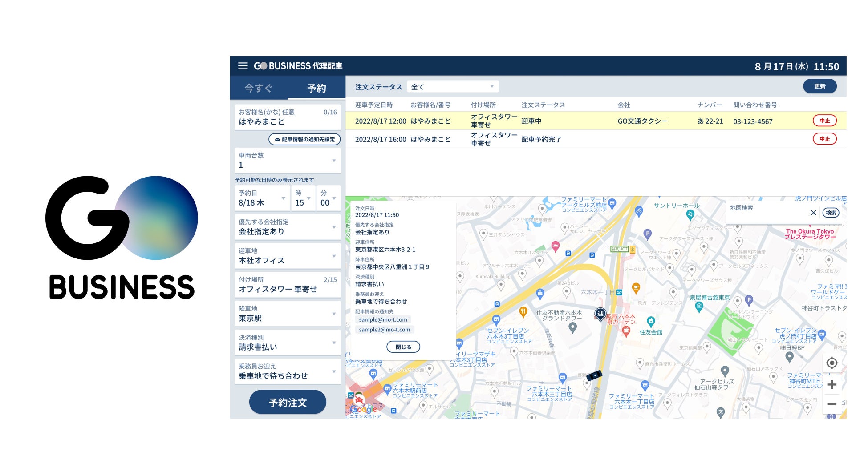Click the Google logo on the map
Screen dimensions: 868x472
coord(364,409)
